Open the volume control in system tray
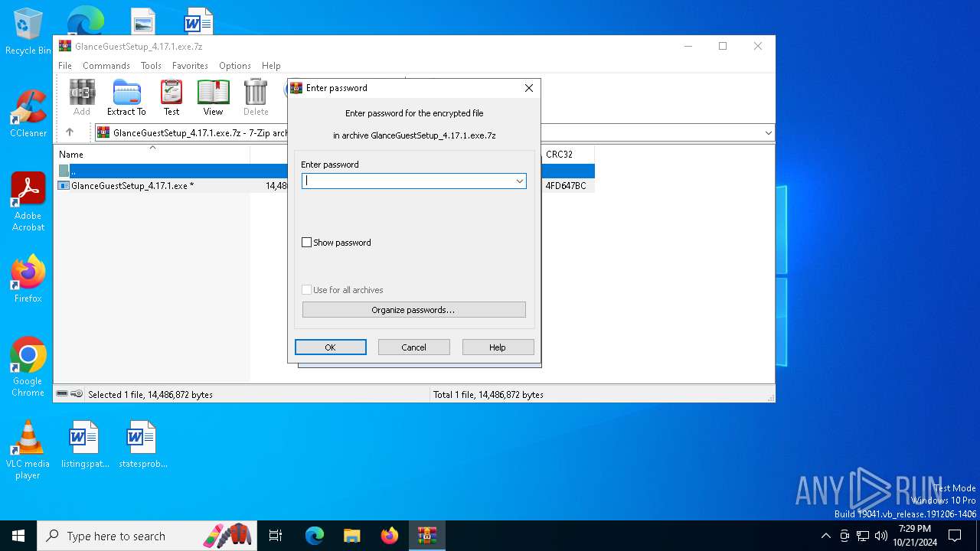The width and height of the screenshot is (980, 551). pos(881,536)
